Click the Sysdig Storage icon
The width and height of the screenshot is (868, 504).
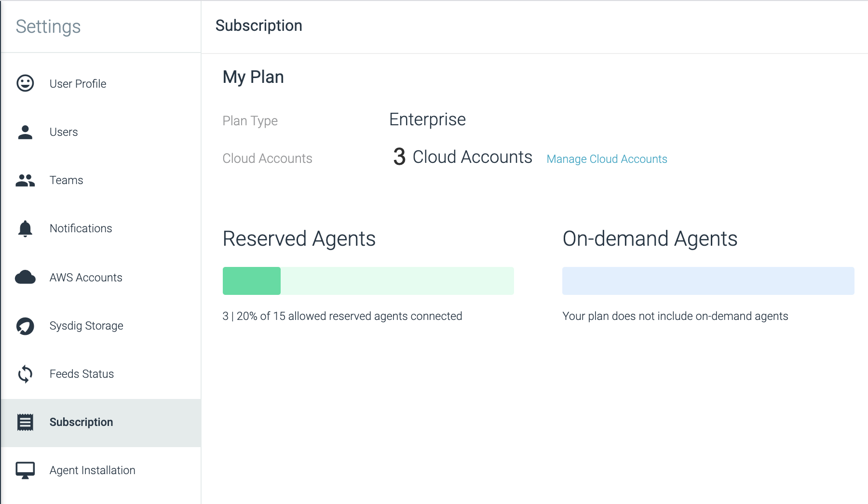point(25,326)
